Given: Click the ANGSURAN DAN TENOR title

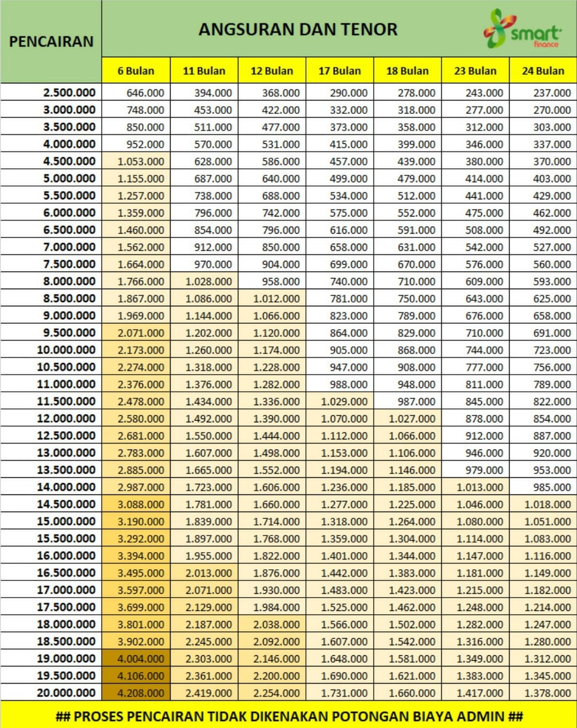Looking at the screenshot, I should pos(298,29).
